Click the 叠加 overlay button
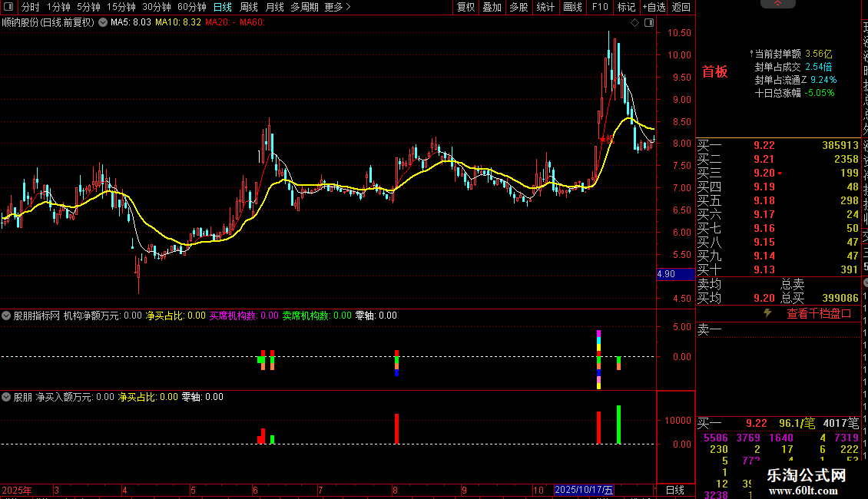 point(492,7)
